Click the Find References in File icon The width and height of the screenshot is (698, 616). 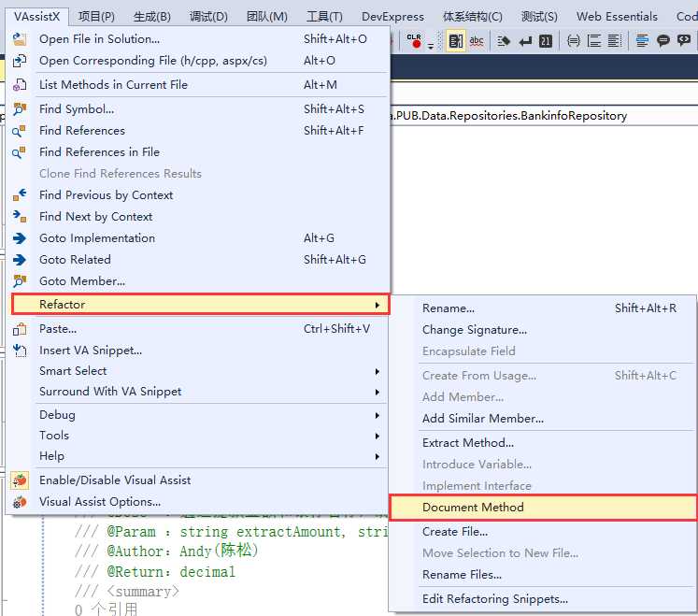tap(19, 151)
